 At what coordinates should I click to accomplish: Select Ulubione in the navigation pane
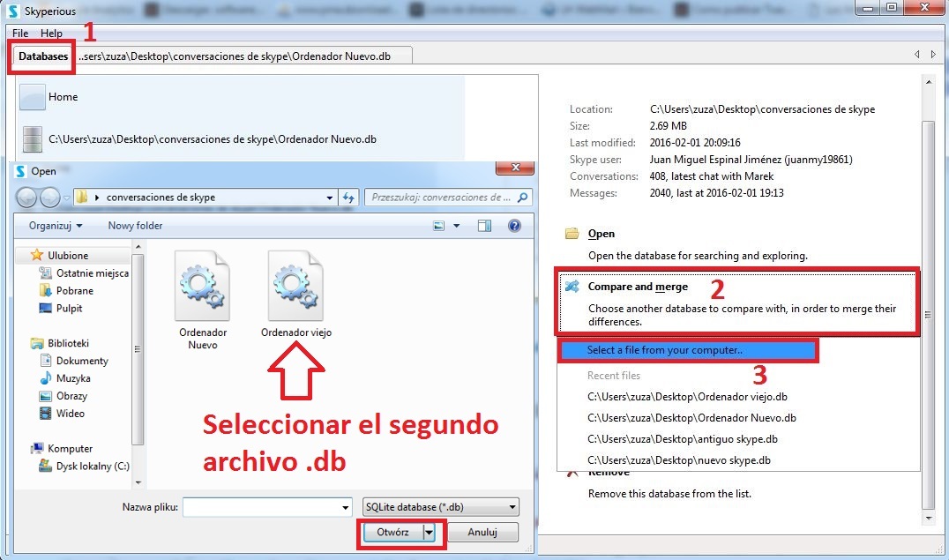point(68,256)
